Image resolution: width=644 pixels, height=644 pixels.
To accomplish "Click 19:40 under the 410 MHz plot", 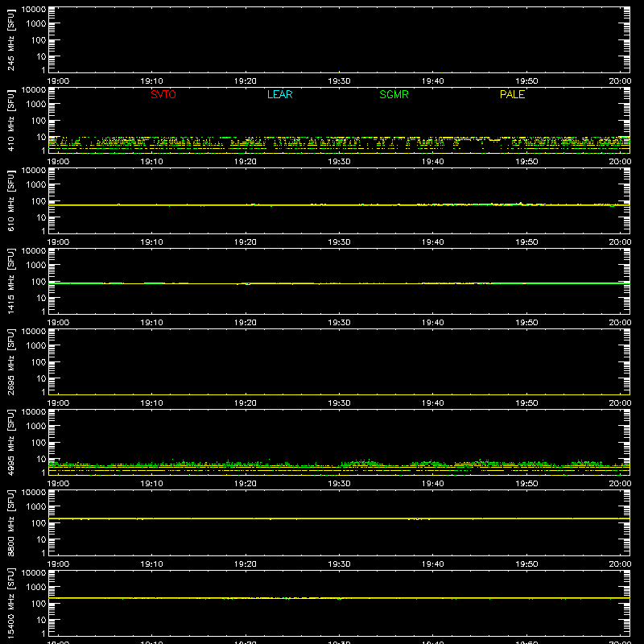I will pos(433,162).
